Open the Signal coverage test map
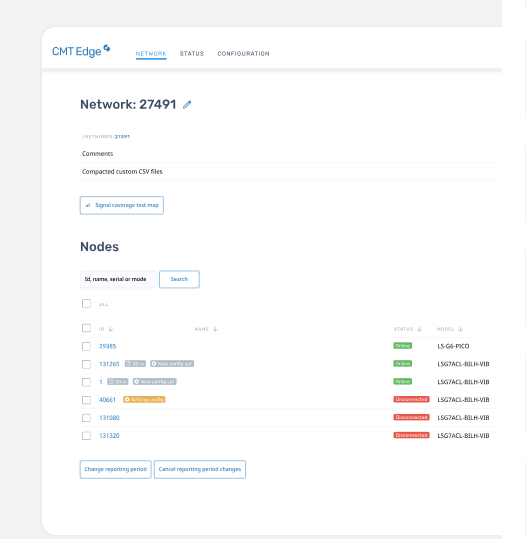Image resolution: width=526 pixels, height=539 pixels. pyautogui.click(x=122, y=205)
